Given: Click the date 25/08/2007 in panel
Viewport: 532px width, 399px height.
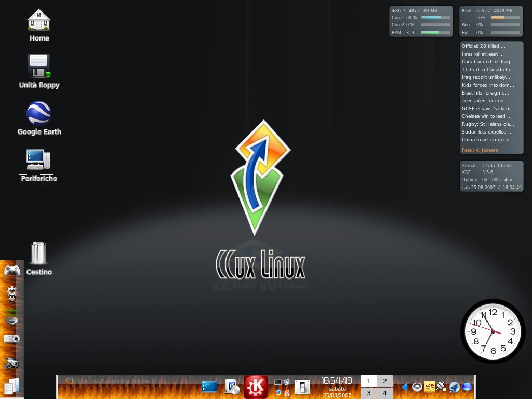Looking at the screenshot, I should click(337, 395).
